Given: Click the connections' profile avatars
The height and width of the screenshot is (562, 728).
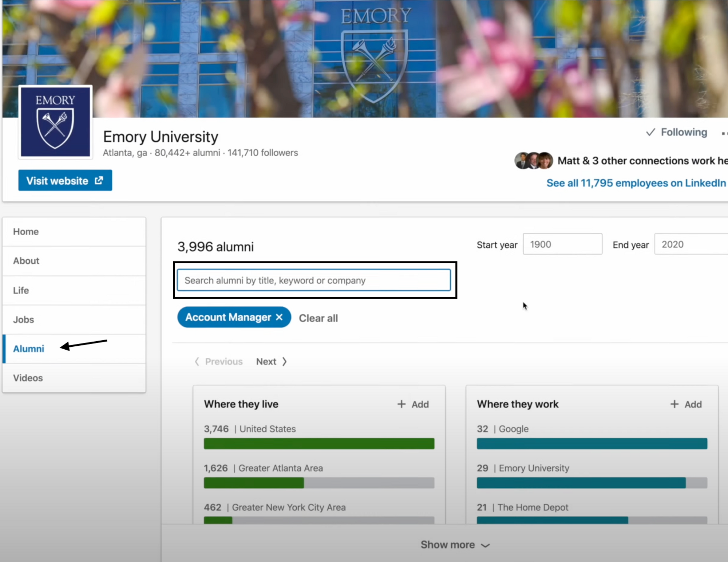Looking at the screenshot, I should 534,161.
